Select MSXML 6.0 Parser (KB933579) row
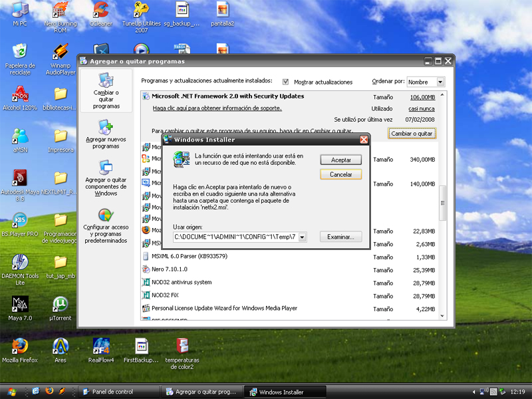This screenshot has width=532, height=399. point(289,257)
